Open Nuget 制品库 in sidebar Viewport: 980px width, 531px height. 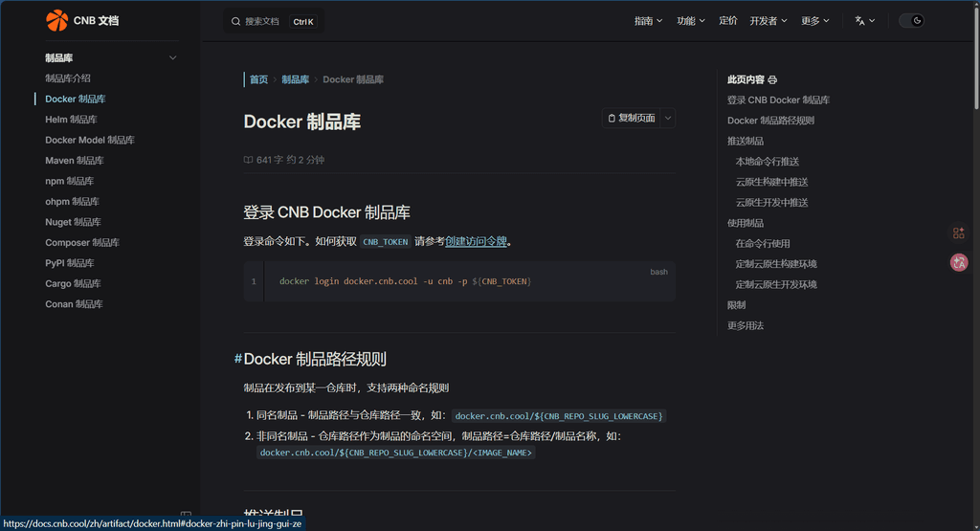(x=73, y=222)
